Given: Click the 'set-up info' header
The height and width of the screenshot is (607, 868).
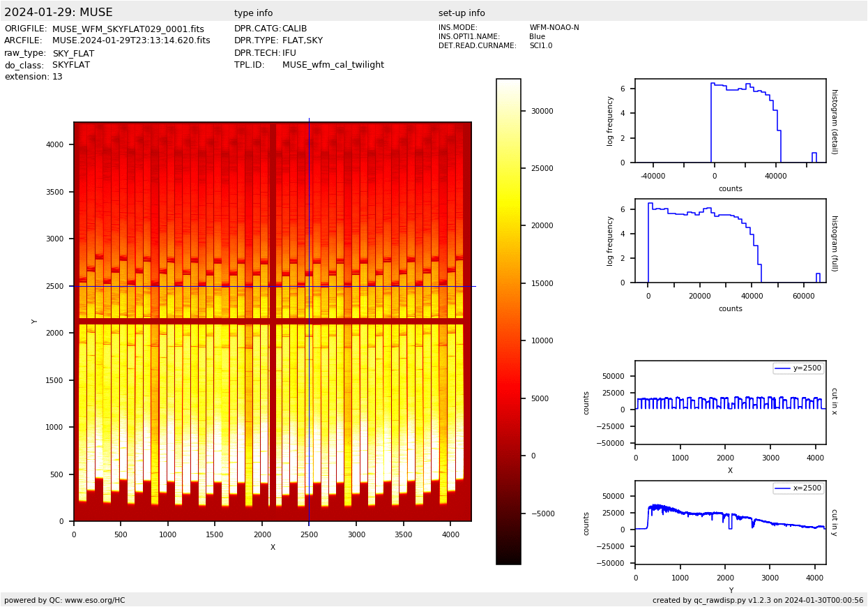Looking at the screenshot, I should tap(462, 13).
